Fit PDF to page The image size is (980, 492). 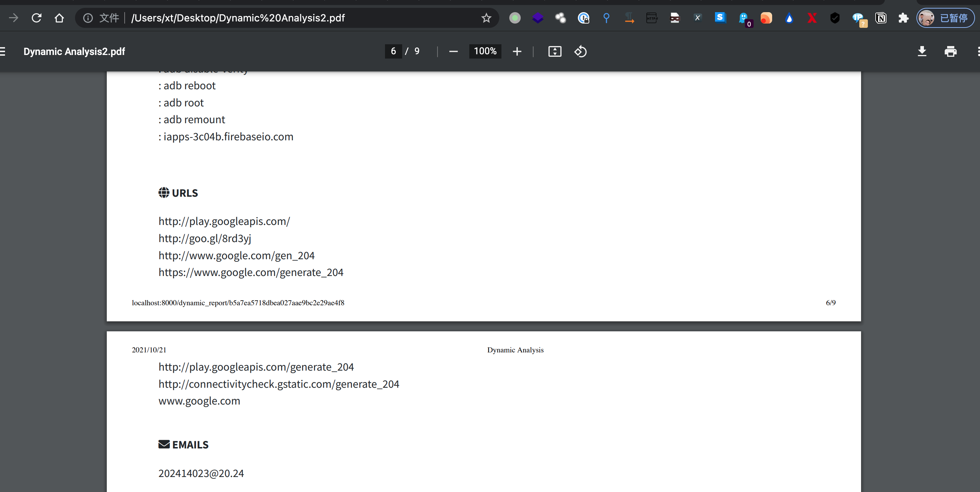tap(555, 51)
